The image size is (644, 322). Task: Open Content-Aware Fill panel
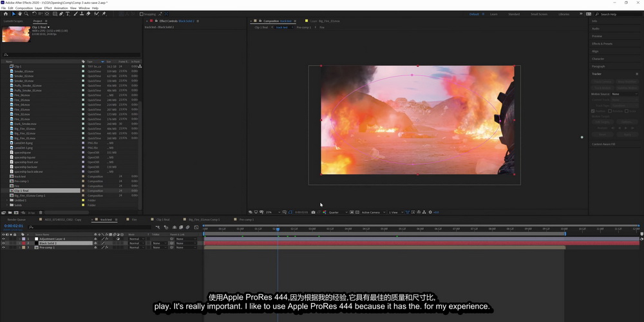[x=603, y=144]
